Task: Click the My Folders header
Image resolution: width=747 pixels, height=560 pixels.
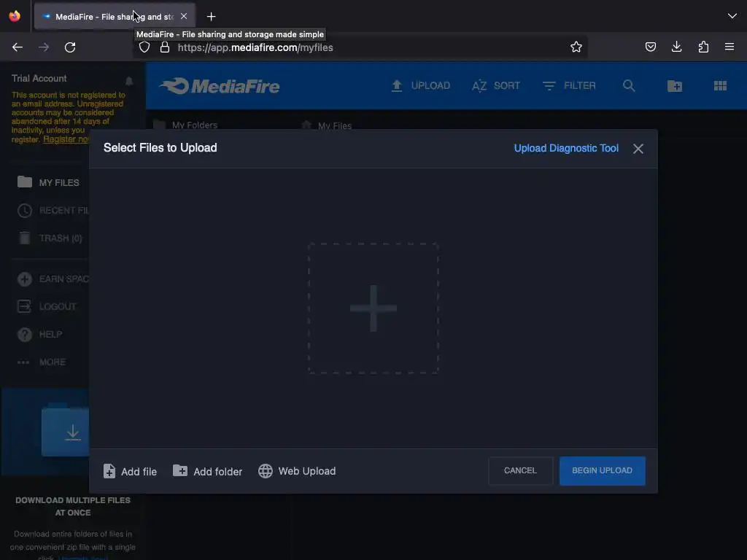Action: [x=194, y=125]
